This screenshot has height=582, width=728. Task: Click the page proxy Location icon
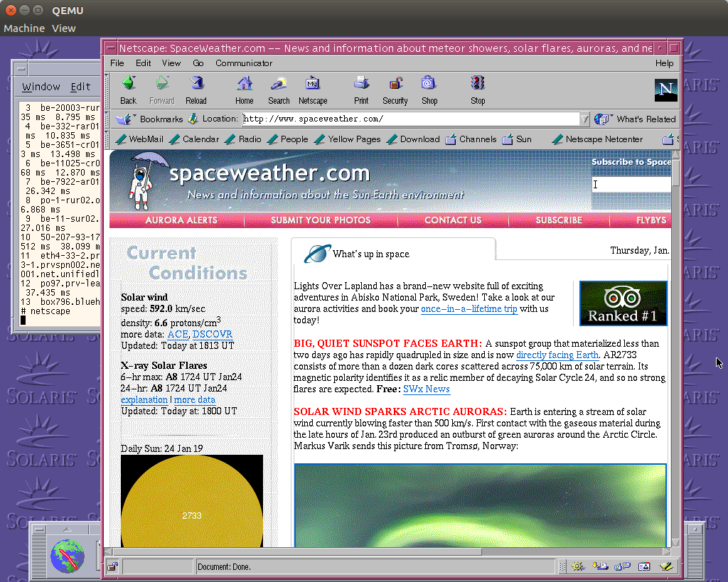click(x=193, y=119)
